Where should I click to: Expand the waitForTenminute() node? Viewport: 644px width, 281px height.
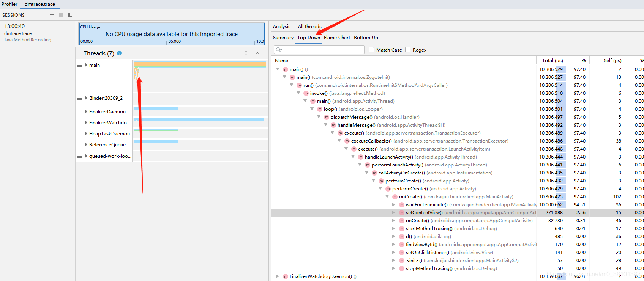[394, 204]
